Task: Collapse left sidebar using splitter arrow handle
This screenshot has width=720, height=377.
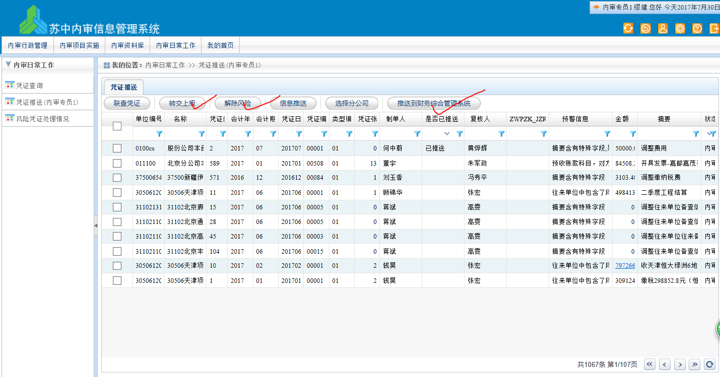Action: point(96,225)
